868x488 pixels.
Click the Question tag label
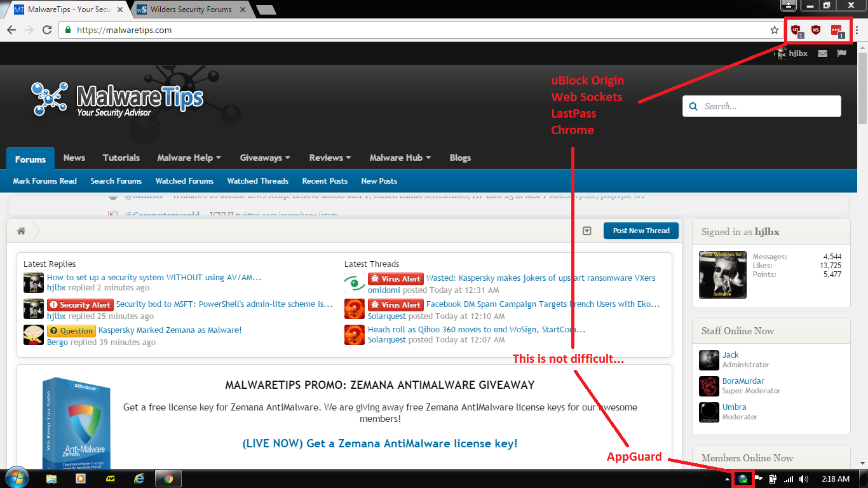click(x=71, y=330)
